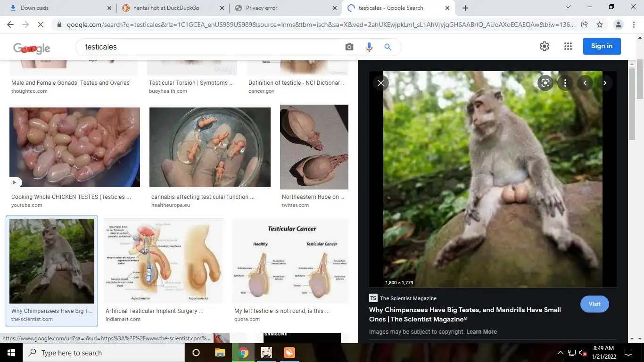Screen dimensions: 644x362
Task: Open Google settings gear icon
Action: (545, 46)
